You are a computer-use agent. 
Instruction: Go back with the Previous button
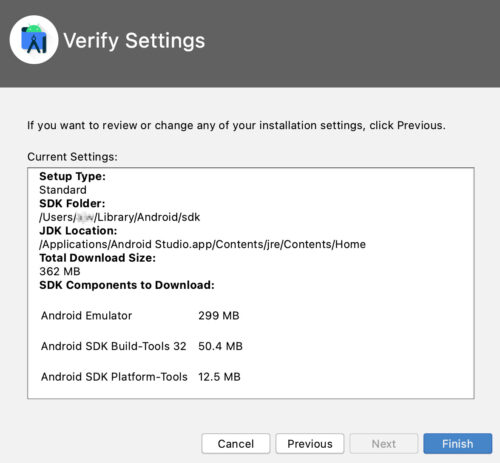click(x=310, y=444)
